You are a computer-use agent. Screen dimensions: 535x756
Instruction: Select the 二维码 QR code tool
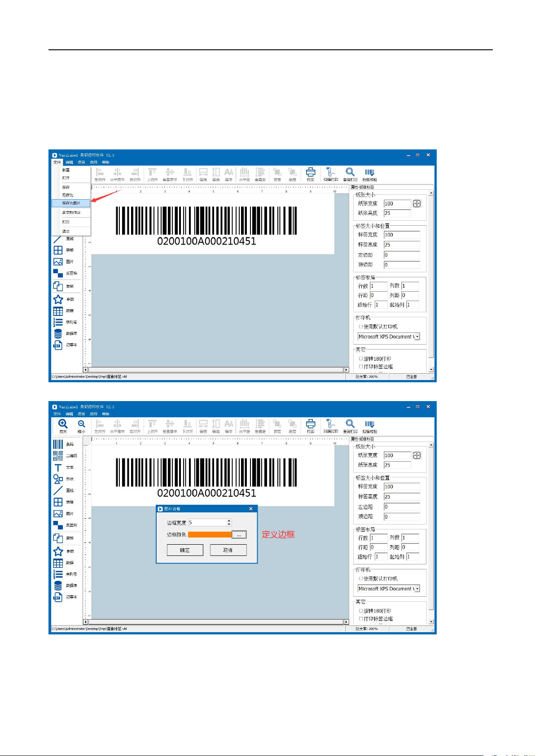58,456
